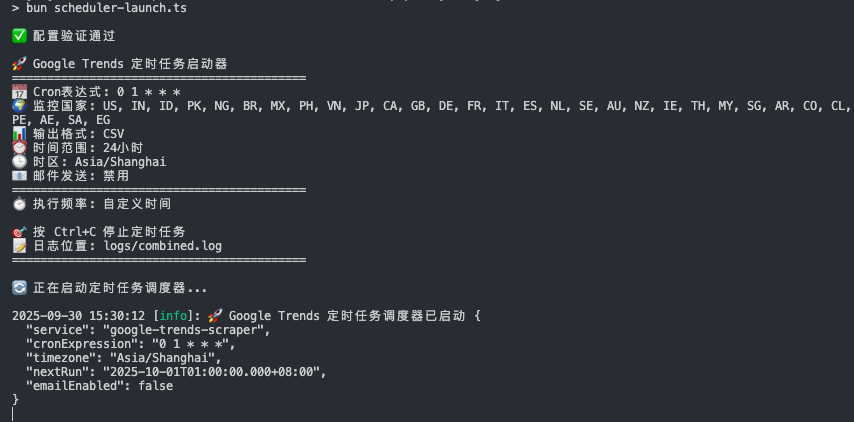The height and width of the screenshot is (422, 854).
Task: Click the rocket icon in the launcher title
Action: click(19, 64)
